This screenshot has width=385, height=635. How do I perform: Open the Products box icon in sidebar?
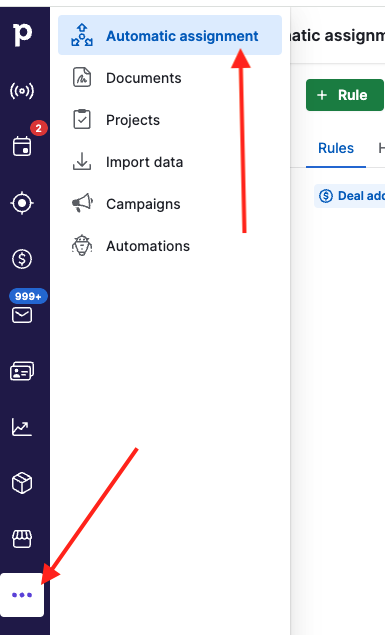[22, 483]
